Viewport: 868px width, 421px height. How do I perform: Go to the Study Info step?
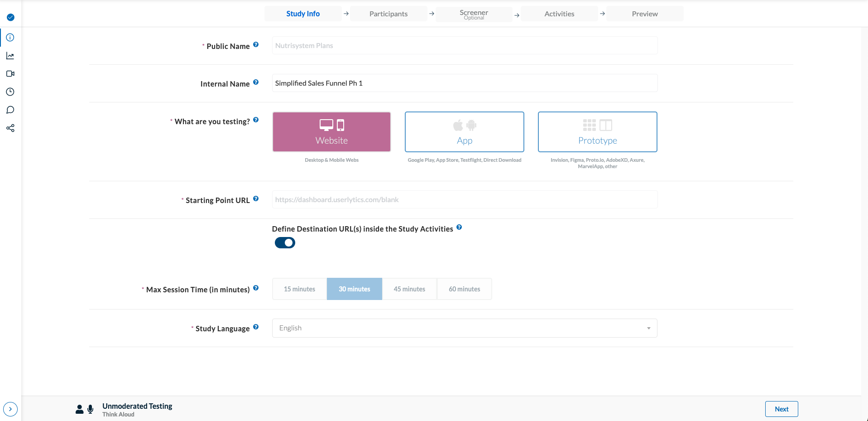tap(303, 14)
